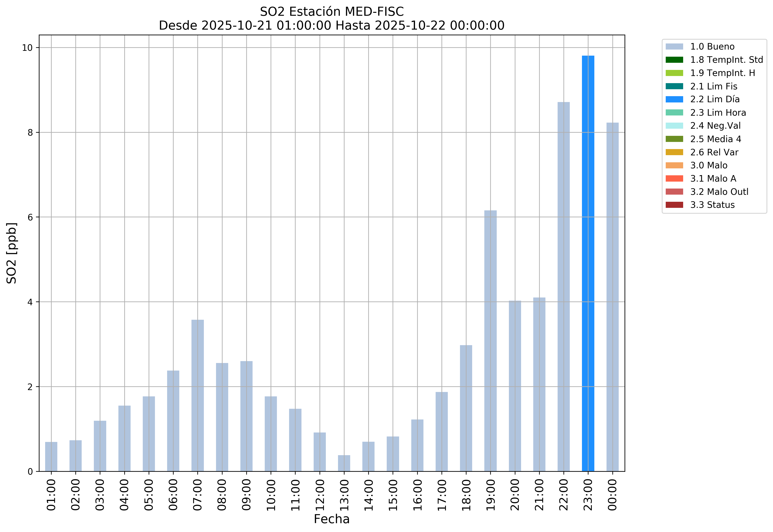
Task: Click the 2.2 Lim Día legend swatch
Action: tap(674, 99)
